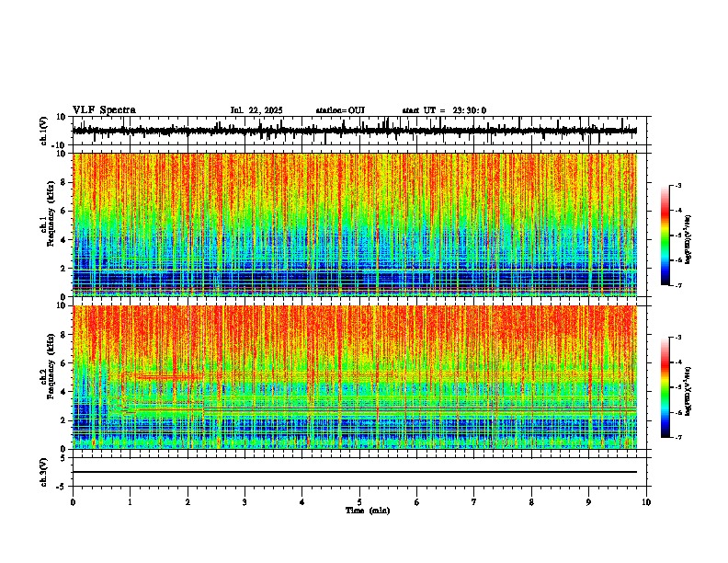The height and width of the screenshot is (563, 728).
Task: Click the "Time (min)" axis title
Action: tap(368, 511)
